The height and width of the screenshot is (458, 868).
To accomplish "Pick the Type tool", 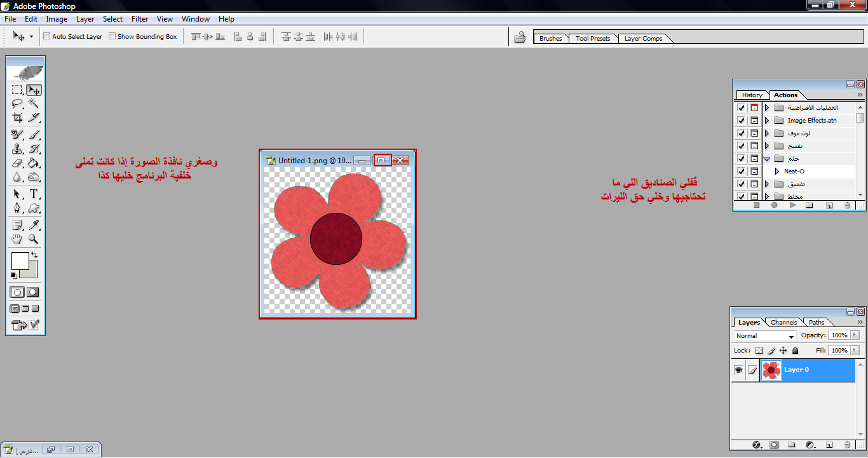I will coord(34,194).
